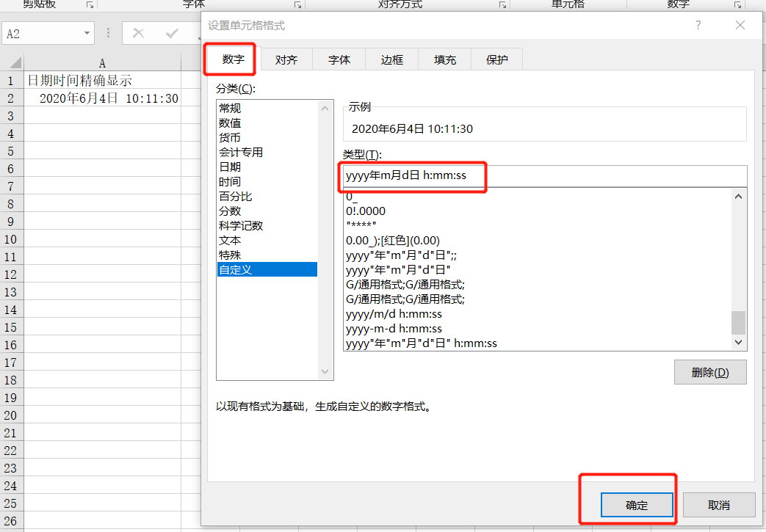
Task: Select 日期 category
Action: pyautogui.click(x=267, y=167)
